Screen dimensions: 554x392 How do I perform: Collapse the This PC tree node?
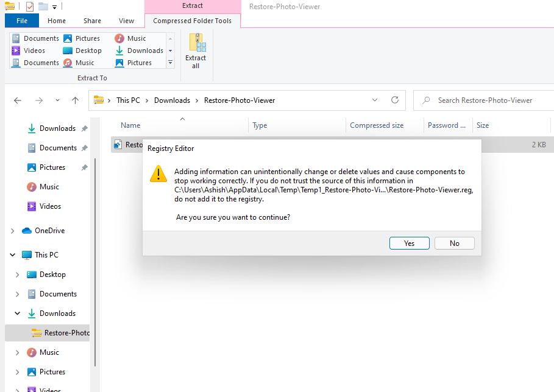pos(12,255)
